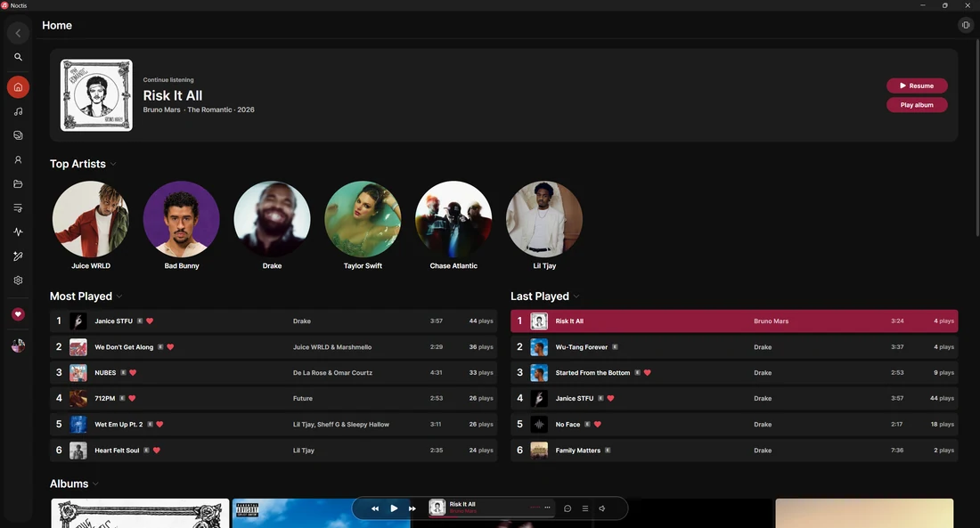Screen dimensions: 980x528
Task: Select Risk It All row in Last Played
Action: [x=734, y=321]
